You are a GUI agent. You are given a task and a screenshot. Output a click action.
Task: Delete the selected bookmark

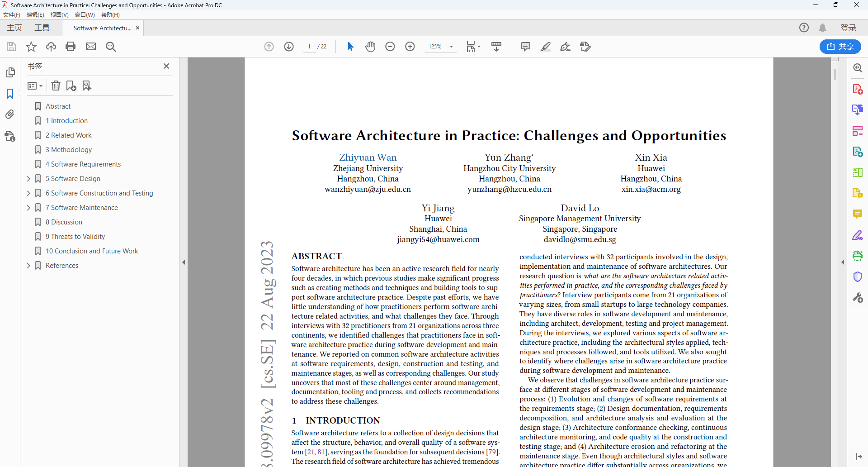pyautogui.click(x=56, y=86)
